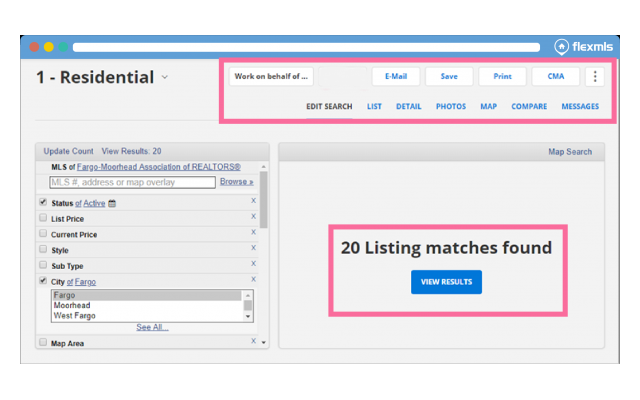Click the See All link under cities

pyautogui.click(x=152, y=327)
